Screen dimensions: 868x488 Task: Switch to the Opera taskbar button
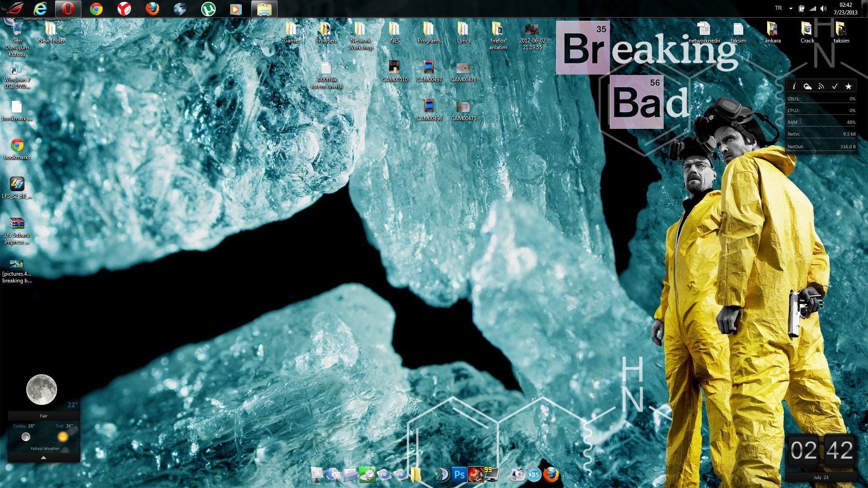pyautogui.click(x=68, y=9)
